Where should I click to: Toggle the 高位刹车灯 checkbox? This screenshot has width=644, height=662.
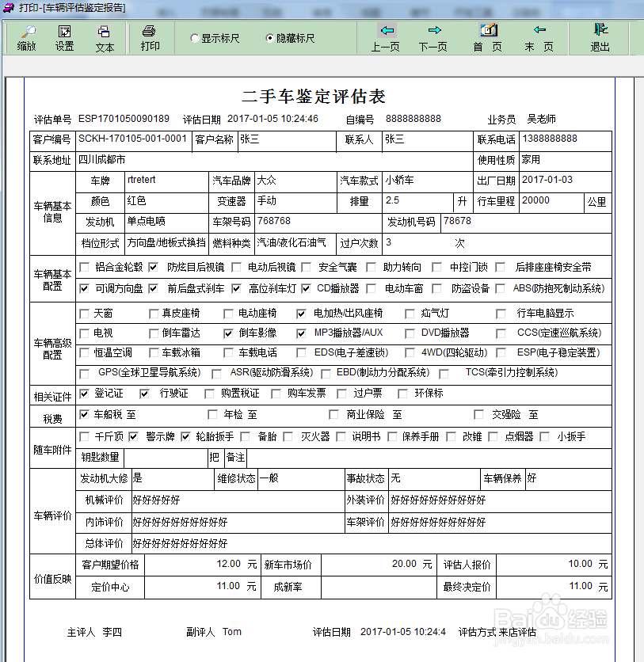point(237,289)
